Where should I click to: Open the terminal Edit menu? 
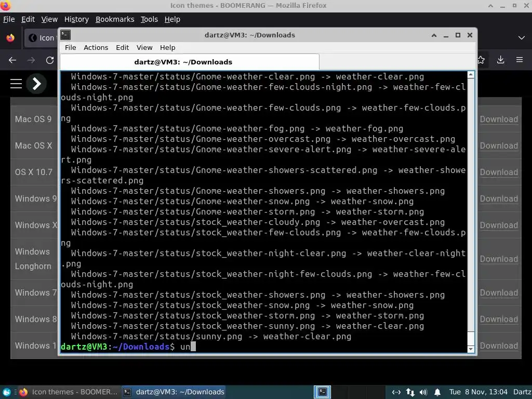pyautogui.click(x=123, y=47)
